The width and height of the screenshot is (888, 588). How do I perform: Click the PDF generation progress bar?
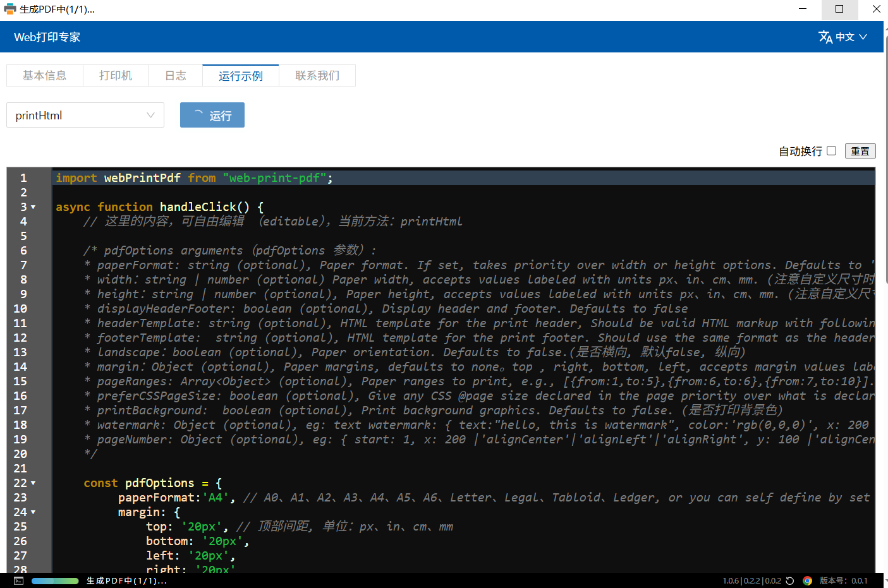point(55,580)
